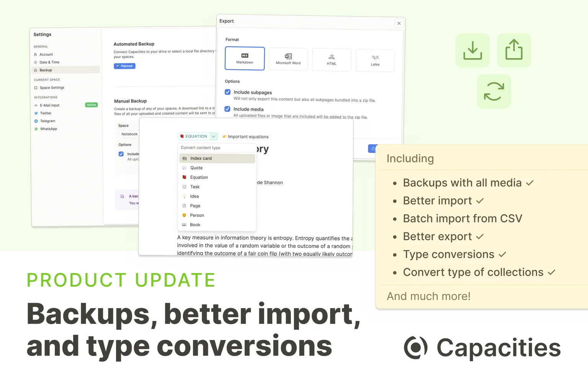Open the EQUATION type dropdown arrow
The width and height of the screenshot is (588, 382).
(214, 136)
